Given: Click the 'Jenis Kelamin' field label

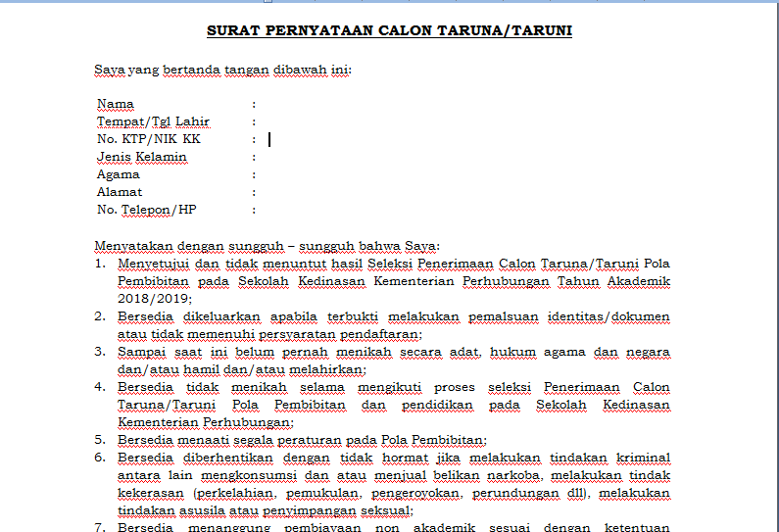Looking at the screenshot, I should pos(141,157).
